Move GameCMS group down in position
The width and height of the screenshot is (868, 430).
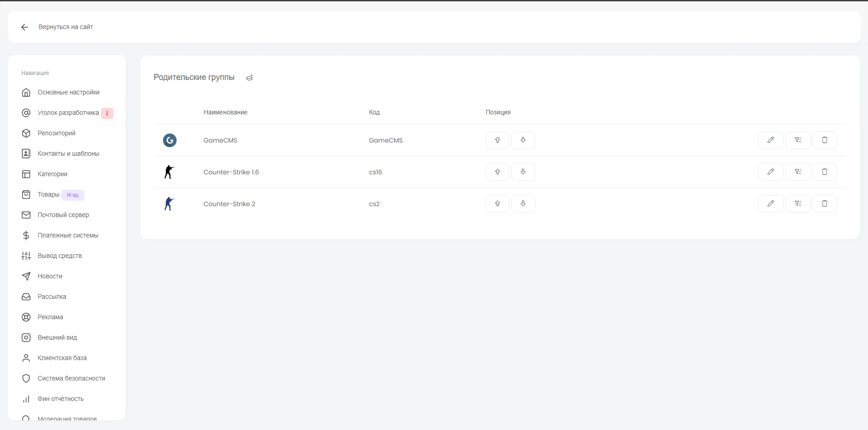523,140
